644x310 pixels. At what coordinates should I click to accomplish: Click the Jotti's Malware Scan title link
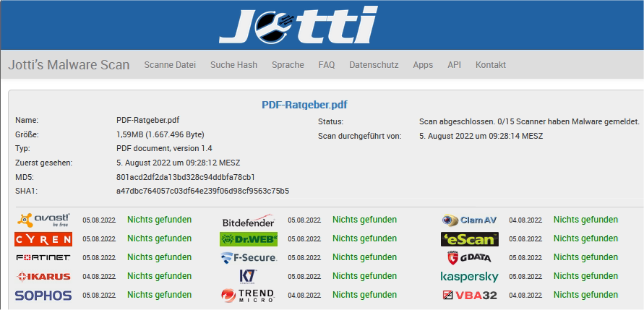[69, 65]
